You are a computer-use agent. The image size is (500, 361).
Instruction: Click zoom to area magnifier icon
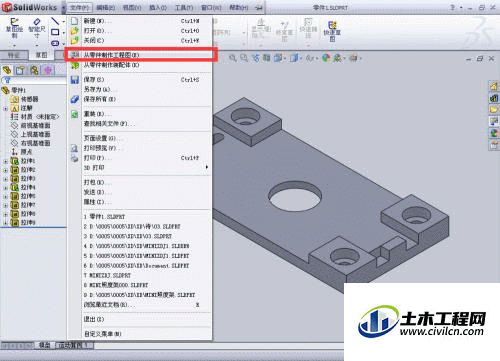(x=244, y=58)
